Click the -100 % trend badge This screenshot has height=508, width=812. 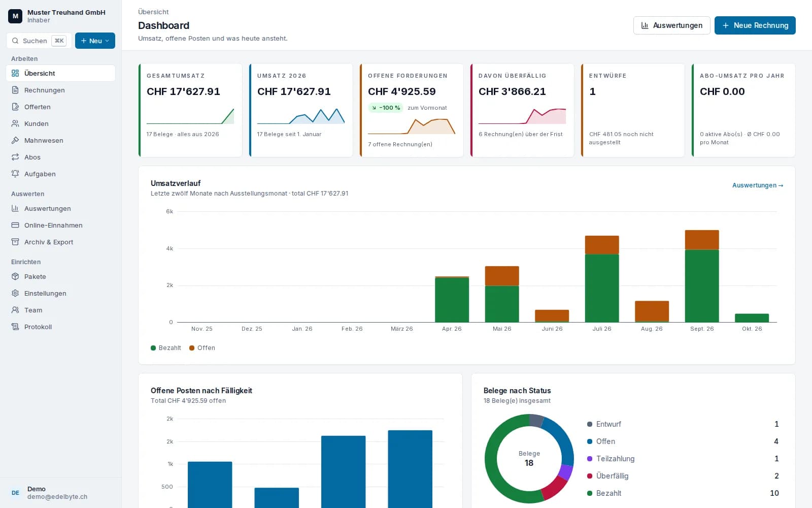click(386, 108)
